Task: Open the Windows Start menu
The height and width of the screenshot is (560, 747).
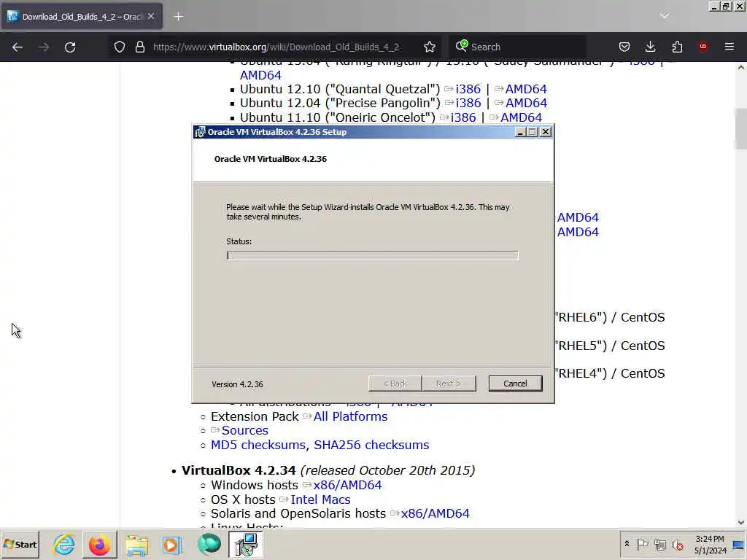Action: 20,544
